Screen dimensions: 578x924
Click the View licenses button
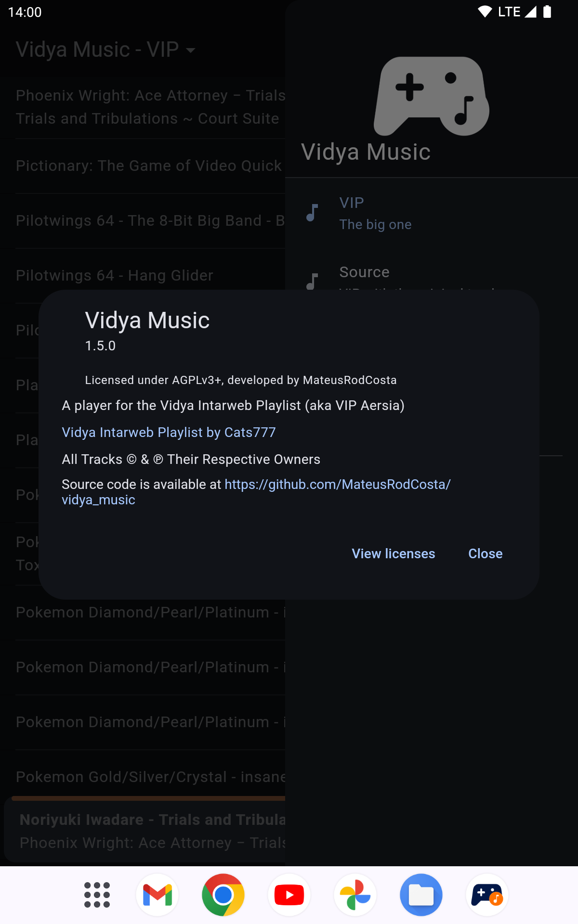(393, 553)
